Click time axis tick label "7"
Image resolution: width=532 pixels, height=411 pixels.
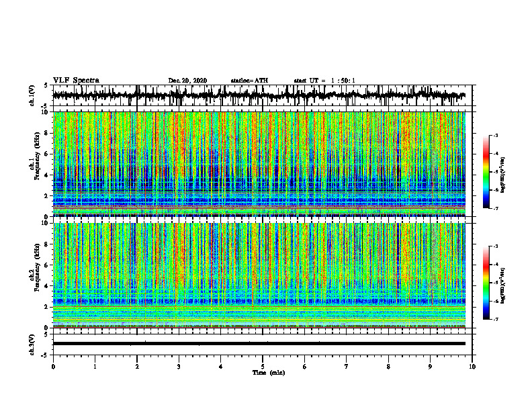pyautogui.click(x=347, y=367)
